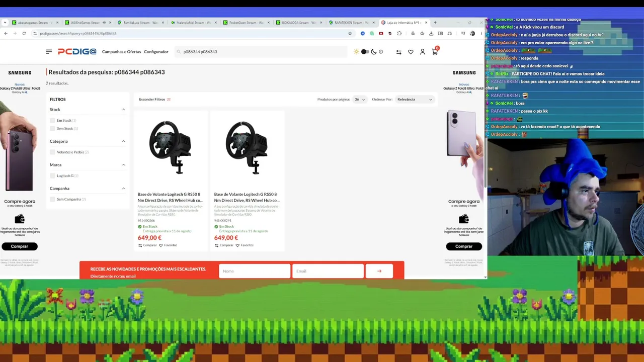The image size is (644, 362).
Task: Open the user account icon
Action: tap(423, 52)
